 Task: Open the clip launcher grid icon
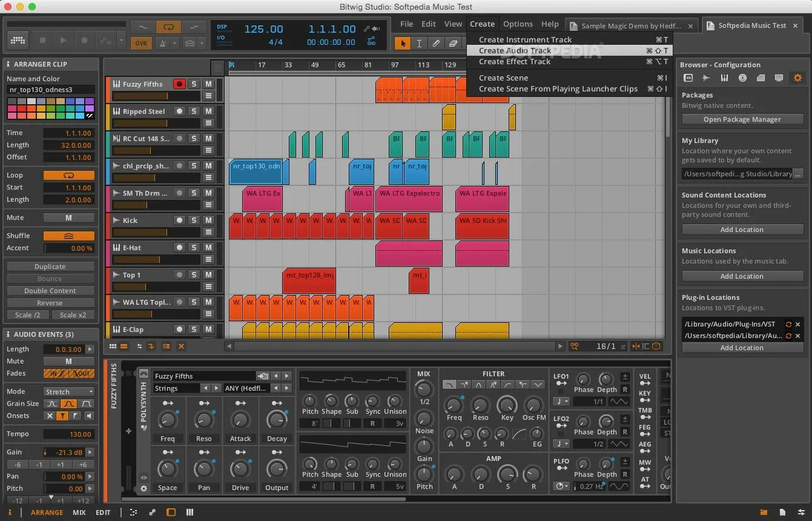click(x=17, y=41)
